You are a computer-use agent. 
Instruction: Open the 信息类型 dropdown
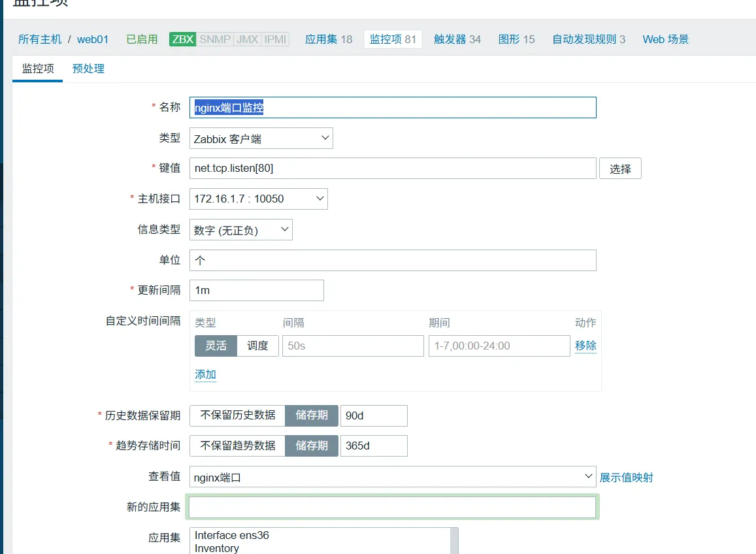pyautogui.click(x=240, y=229)
